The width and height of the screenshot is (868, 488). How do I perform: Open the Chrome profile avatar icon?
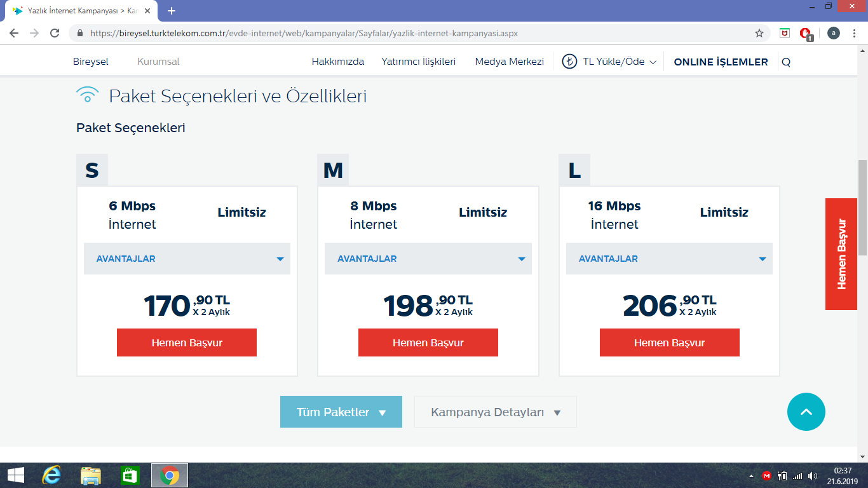pos(834,33)
